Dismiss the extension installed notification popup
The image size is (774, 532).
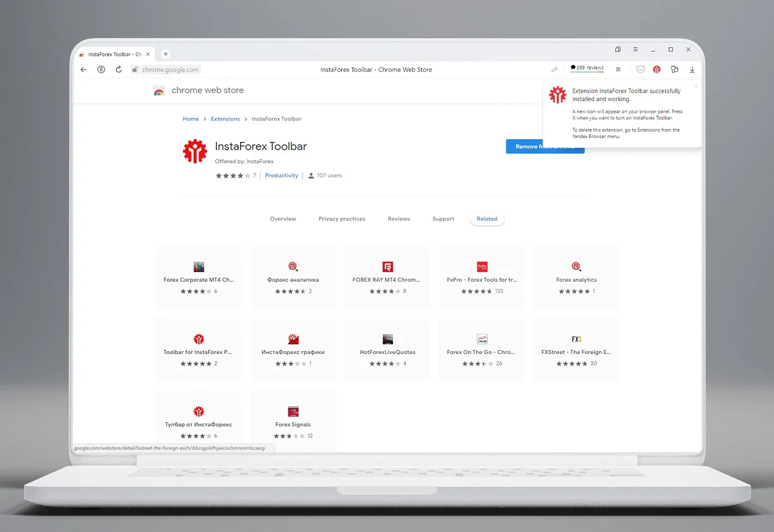pyautogui.click(x=695, y=86)
